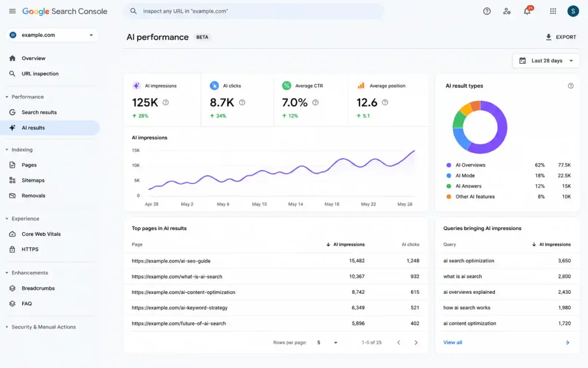Select AI results in sidebar
Screen dimensions: 588x368
[x=51, y=128]
